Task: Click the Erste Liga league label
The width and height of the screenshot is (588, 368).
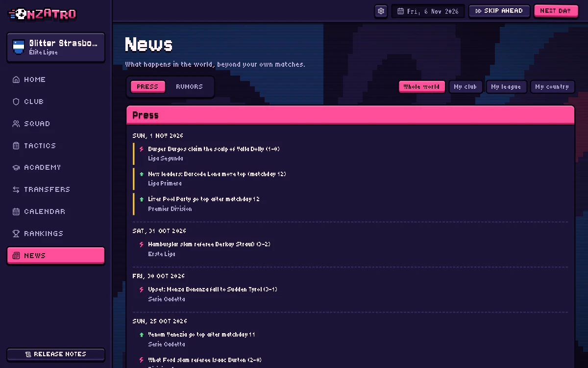Action: point(162,254)
